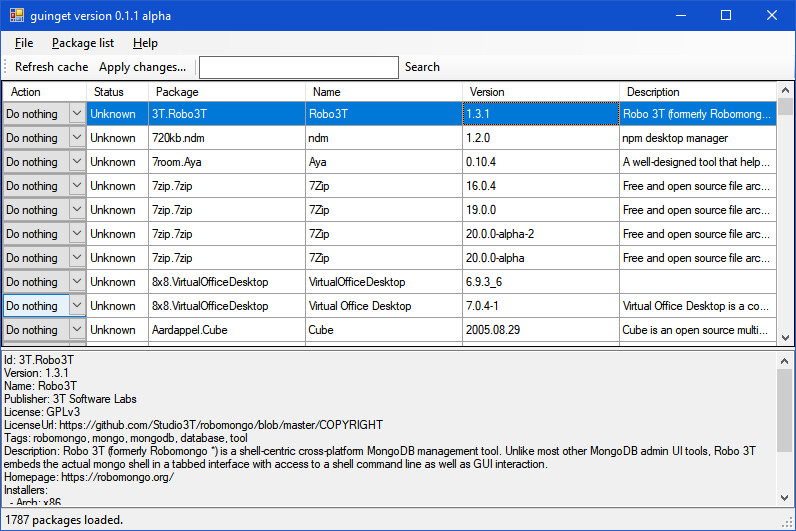Click the LicenseUrl github link text in details
The width and height of the screenshot is (796, 531).
coord(221,424)
